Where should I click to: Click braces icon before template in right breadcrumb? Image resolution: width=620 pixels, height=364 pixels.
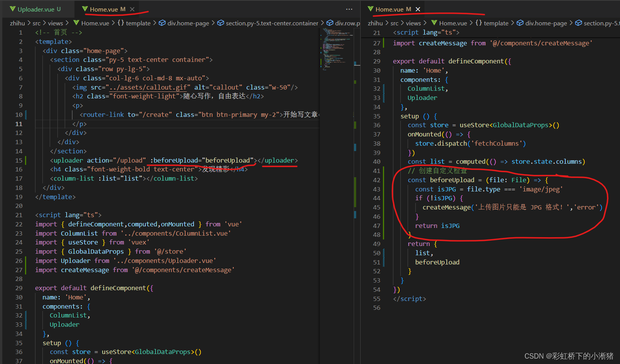pos(479,23)
